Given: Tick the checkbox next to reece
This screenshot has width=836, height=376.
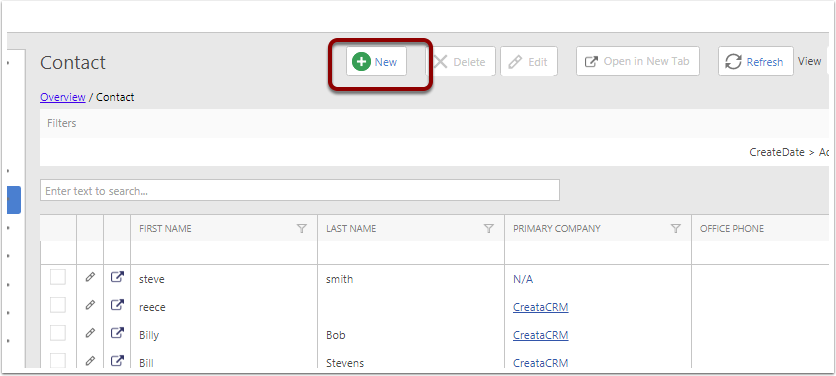Looking at the screenshot, I should [x=58, y=305].
